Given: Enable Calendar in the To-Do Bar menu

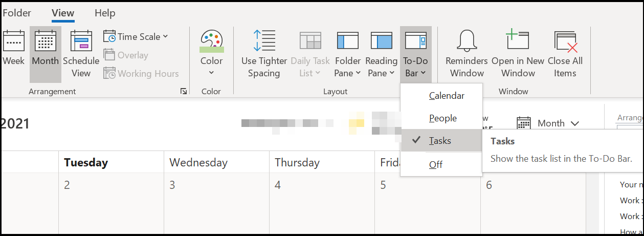Looking at the screenshot, I should click(447, 96).
